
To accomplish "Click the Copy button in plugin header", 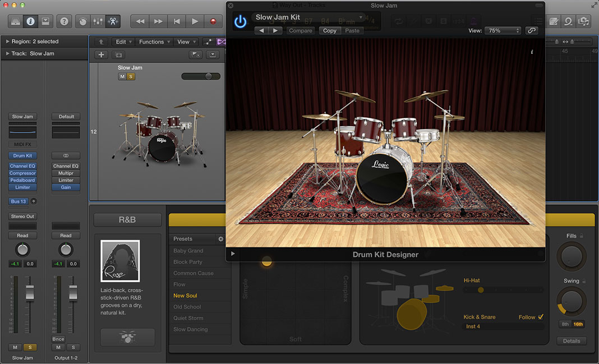I will [330, 30].
